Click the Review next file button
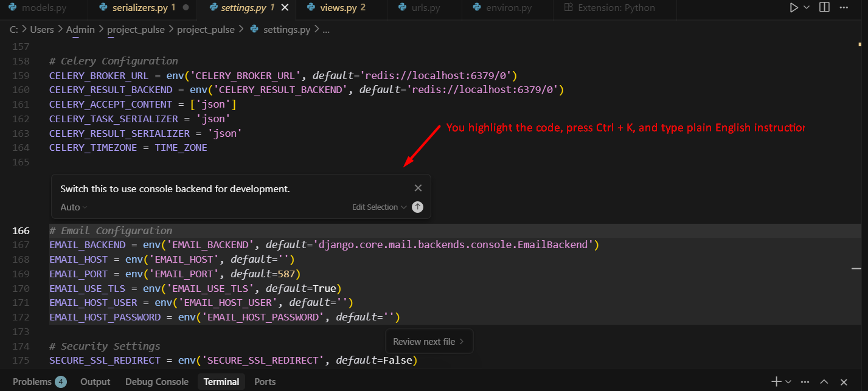 click(x=429, y=341)
